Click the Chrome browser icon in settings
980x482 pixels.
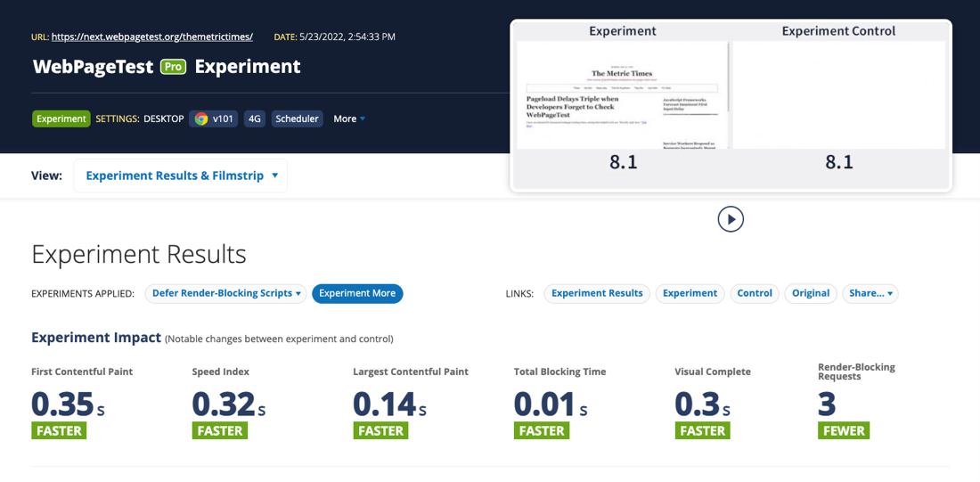(x=200, y=118)
